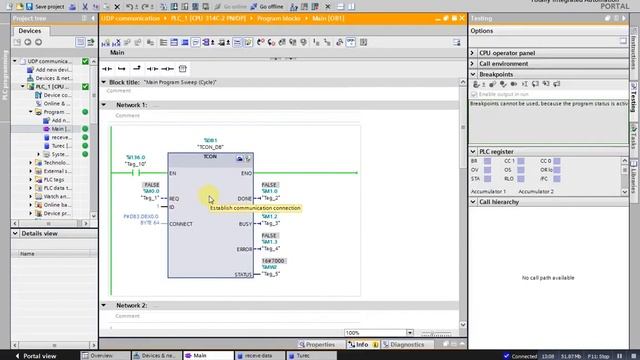
Task: Insert an empty box from favorites bar
Action: [x=182, y=69]
